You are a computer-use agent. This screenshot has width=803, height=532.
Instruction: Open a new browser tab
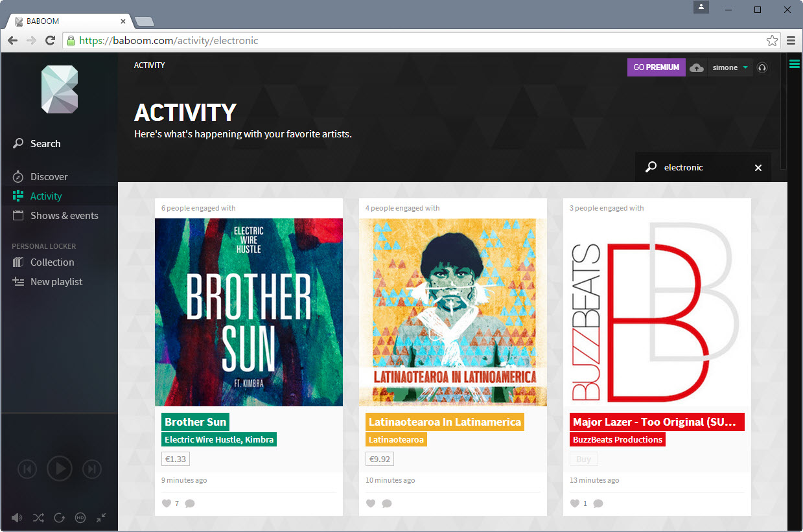(144, 21)
